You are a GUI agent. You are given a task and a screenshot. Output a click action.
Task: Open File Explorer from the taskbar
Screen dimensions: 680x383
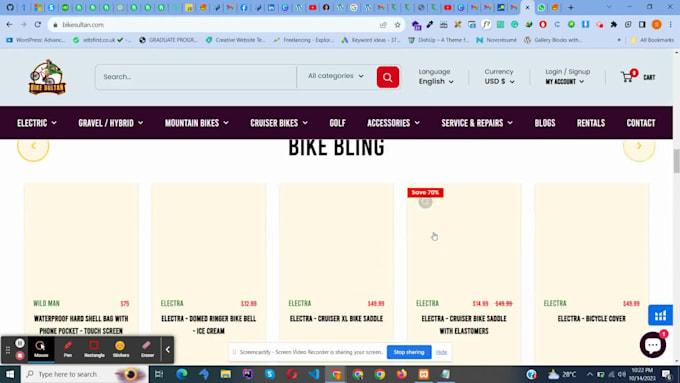pyautogui.click(x=226, y=374)
